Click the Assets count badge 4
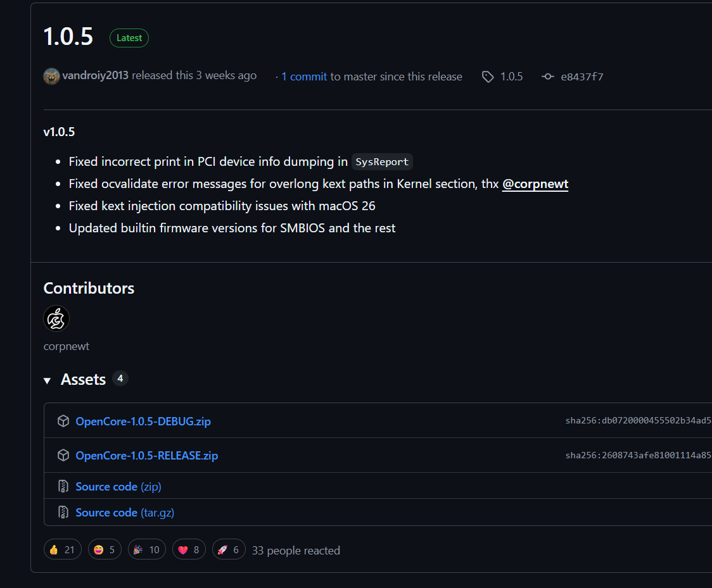The height and width of the screenshot is (588, 712). coord(120,378)
